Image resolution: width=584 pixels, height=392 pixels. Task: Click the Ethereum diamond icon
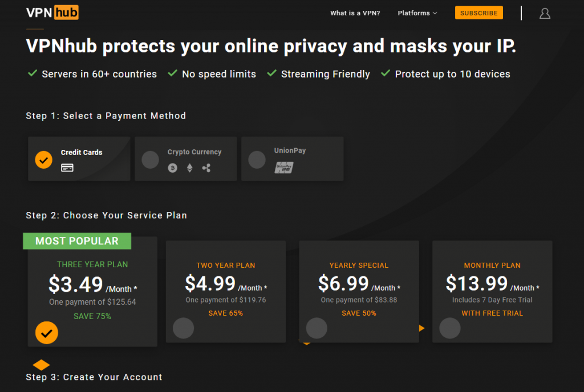[189, 168]
